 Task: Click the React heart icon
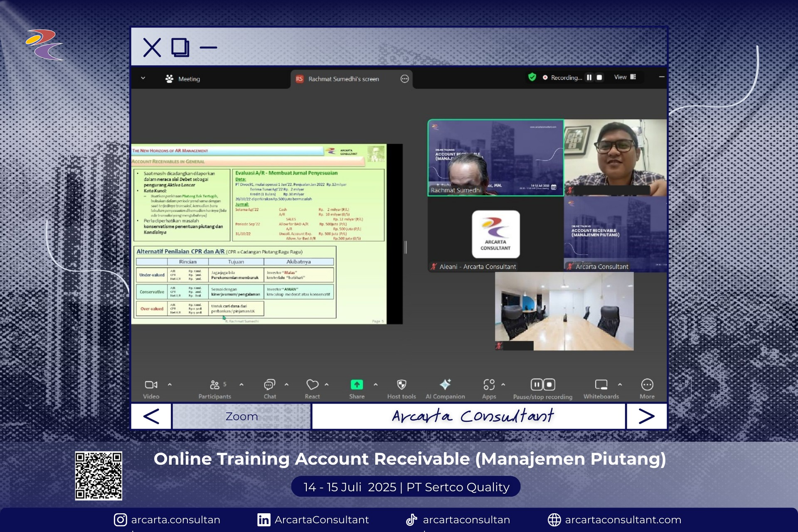312,385
